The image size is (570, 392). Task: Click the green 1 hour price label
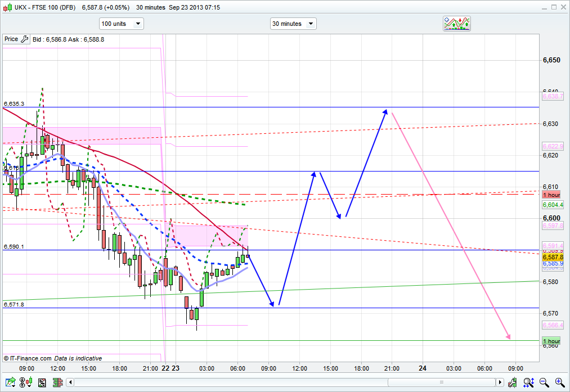click(551, 341)
